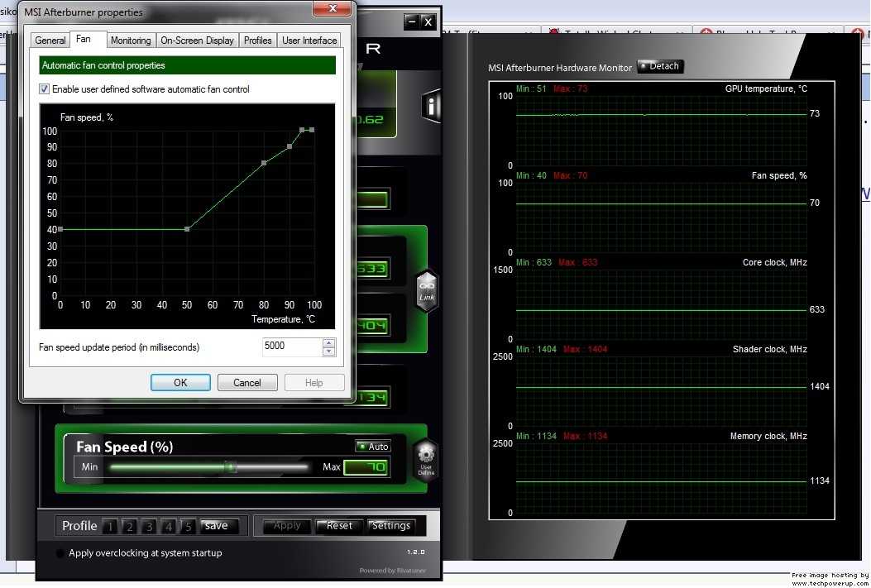The width and height of the screenshot is (871, 588).
Task: Select fan curve point at 90°C
Action: point(290,146)
